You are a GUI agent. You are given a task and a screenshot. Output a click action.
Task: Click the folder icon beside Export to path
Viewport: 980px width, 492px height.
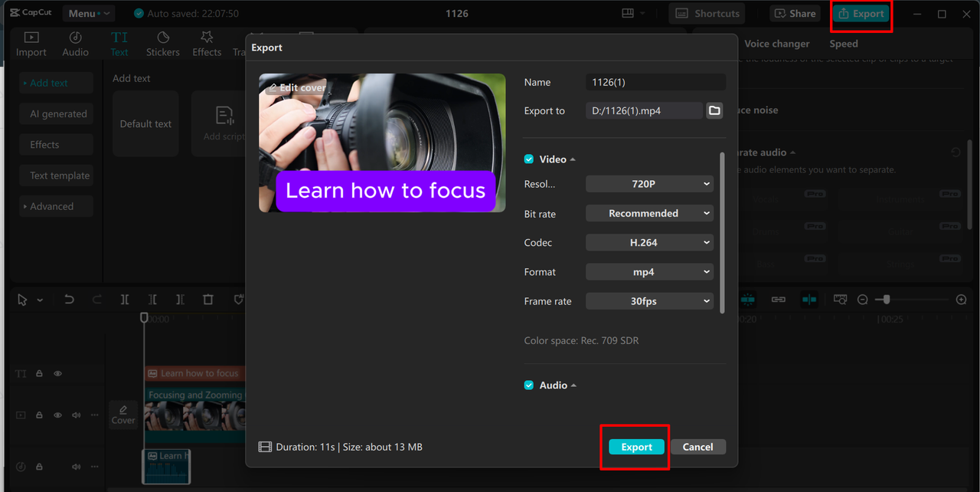tap(714, 110)
